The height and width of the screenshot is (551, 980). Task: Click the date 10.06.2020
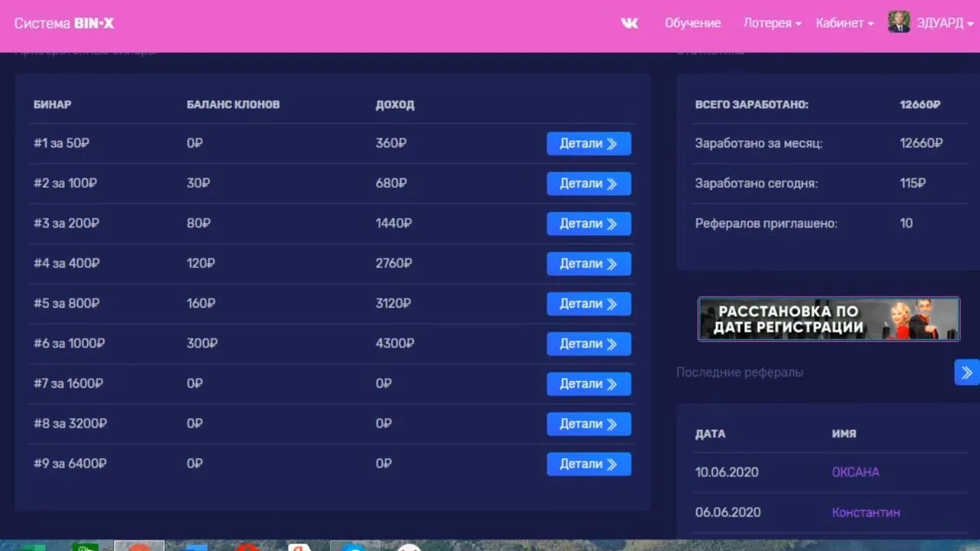(x=727, y=472)
